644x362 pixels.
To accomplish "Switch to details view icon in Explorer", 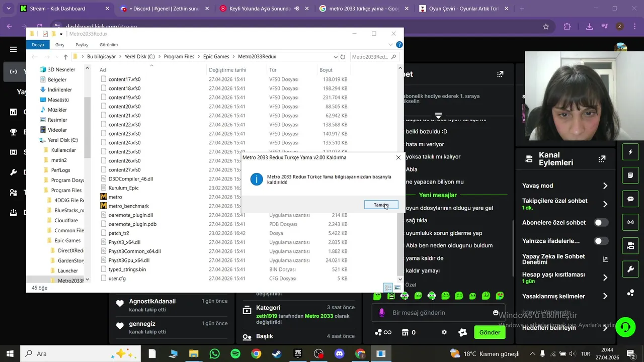I will pos(388,288).
